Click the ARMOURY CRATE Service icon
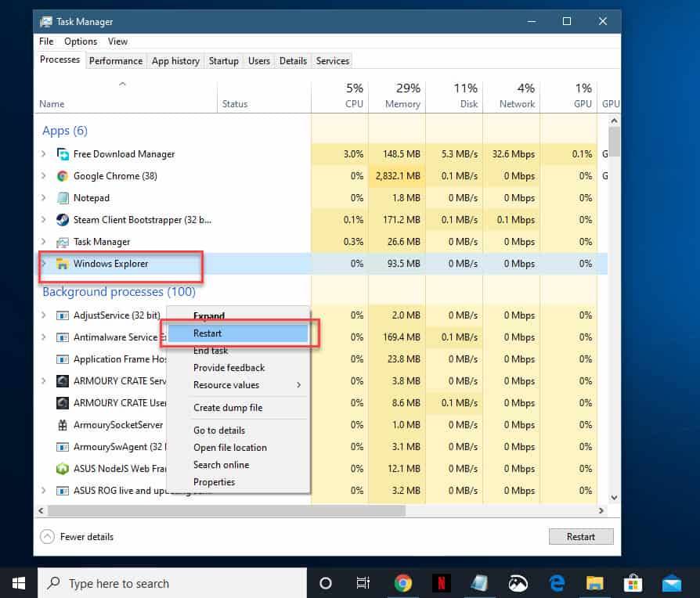This screenshot has width=700, height=598. click(x=63, y=380)
